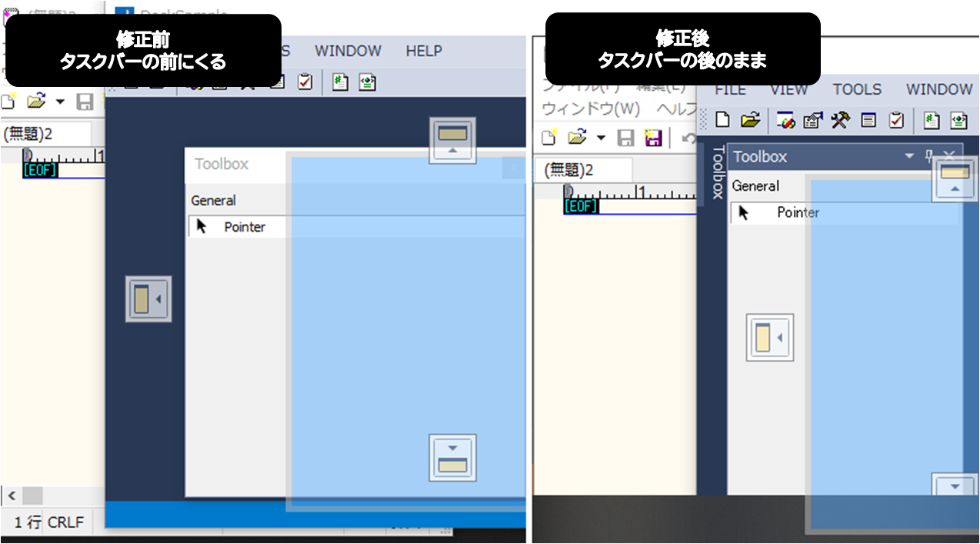Pin the Toolbox panel with the auto-hide pin
Screen dimensions: 980x544
coord(930,155)
